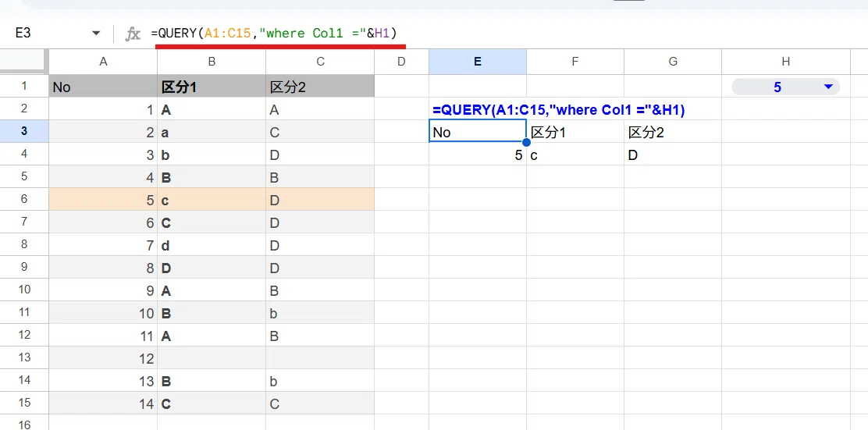Click cell A2 with value 1
This screenshot has height=430, width=868.
[x=103, y=109]
